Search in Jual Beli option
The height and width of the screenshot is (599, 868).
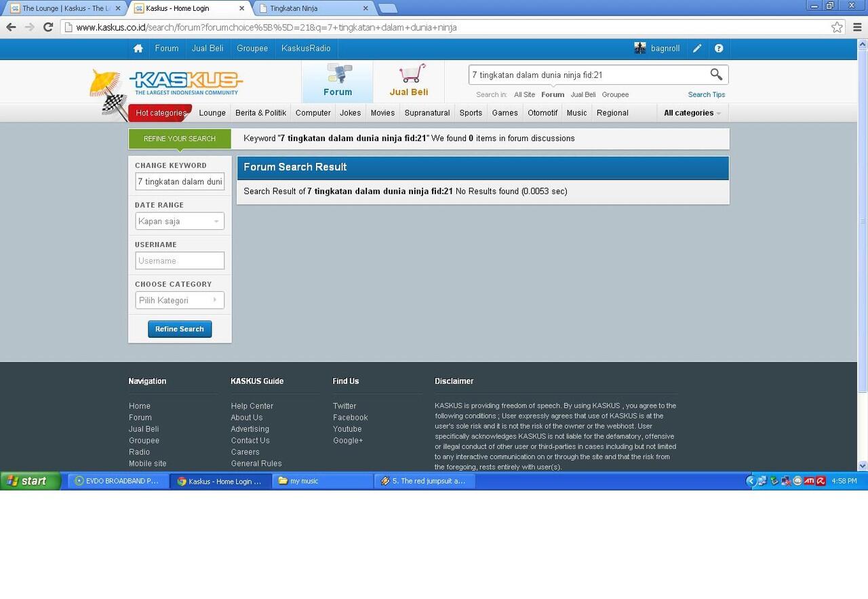[x=583, y=95]
